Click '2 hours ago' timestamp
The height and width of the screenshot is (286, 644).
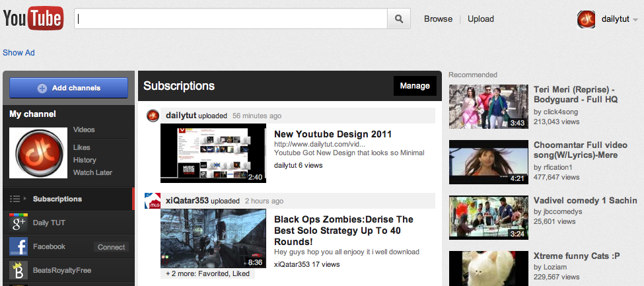tap(264, 201)
